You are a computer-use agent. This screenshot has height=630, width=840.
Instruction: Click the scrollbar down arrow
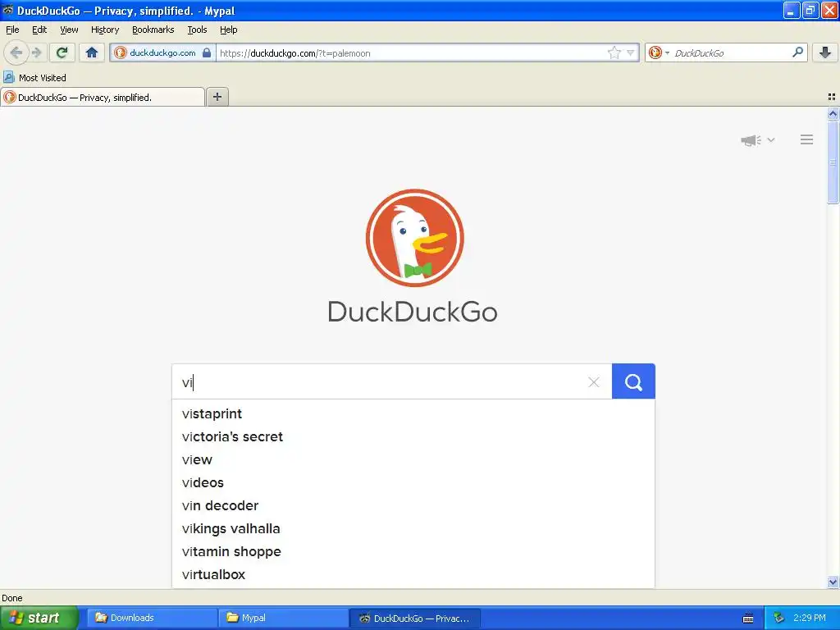pos(833,582)
